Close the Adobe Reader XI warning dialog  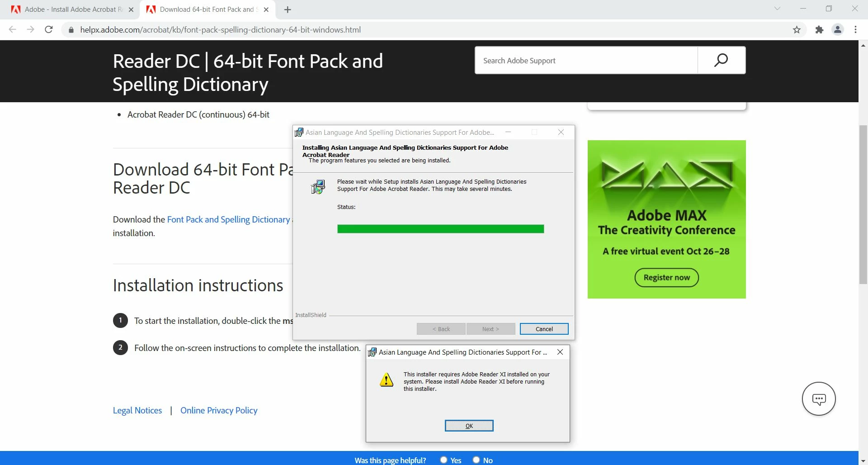click(x=560, y=352)
